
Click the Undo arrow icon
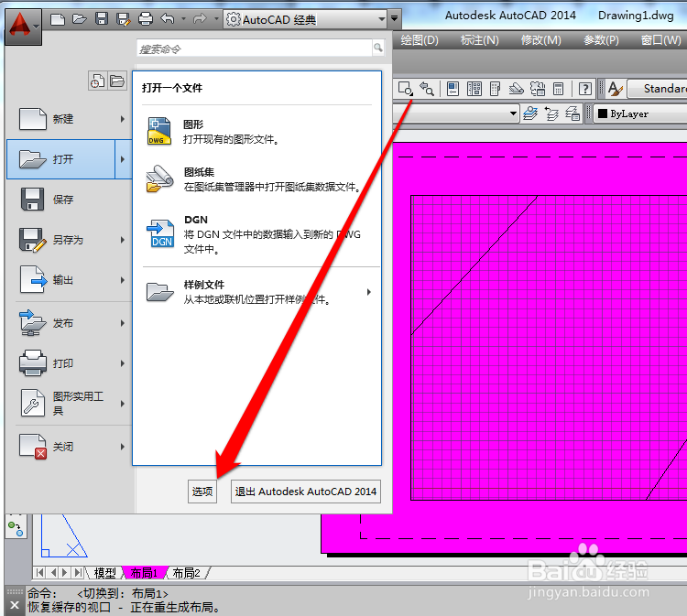[x=168, y=19]
